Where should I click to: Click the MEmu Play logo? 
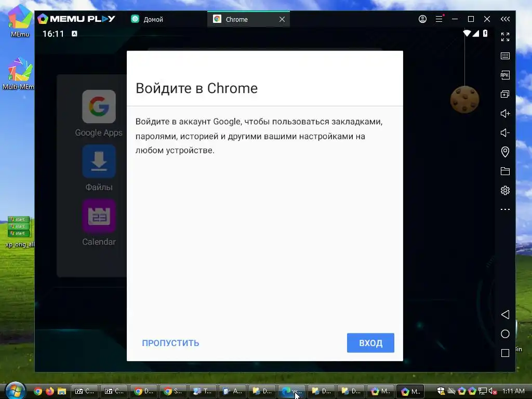(76, 19)
